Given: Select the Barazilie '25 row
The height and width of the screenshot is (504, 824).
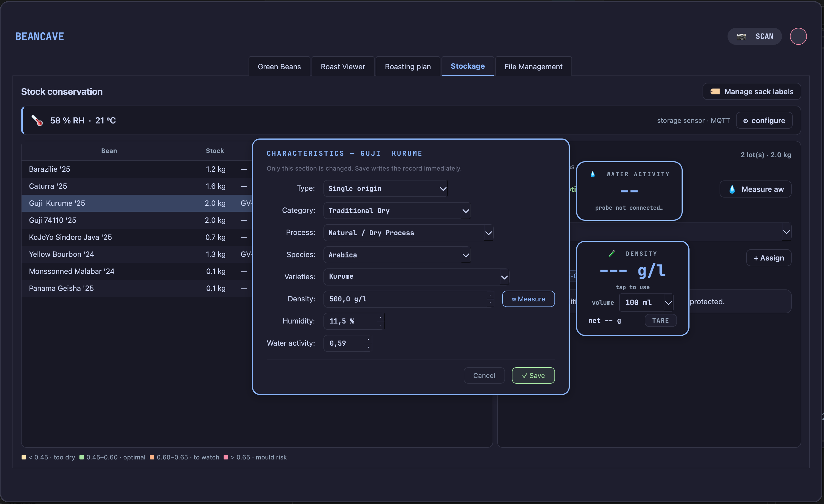Looking at the screenshot, I should pyautogui.click(x=137, y=169).
